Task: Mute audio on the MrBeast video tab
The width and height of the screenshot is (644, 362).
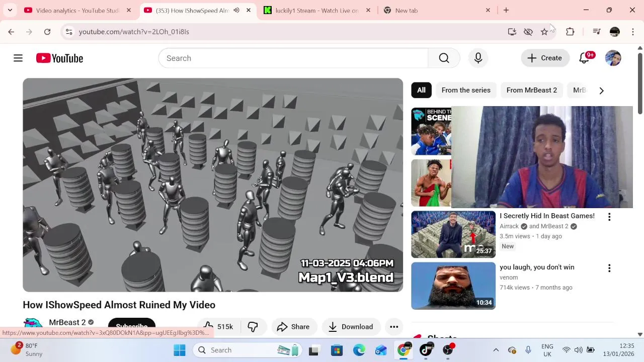Action: [236, 10]
